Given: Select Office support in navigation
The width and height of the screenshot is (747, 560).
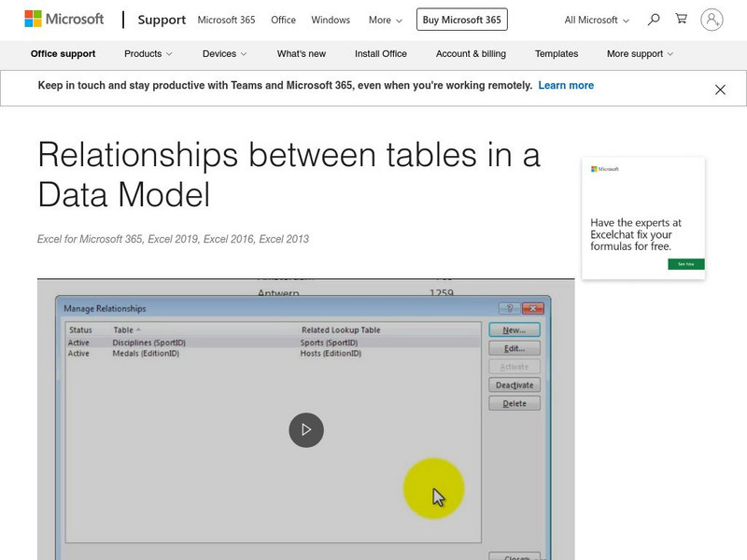Looking at the screenshot, I should pos(63,54).
